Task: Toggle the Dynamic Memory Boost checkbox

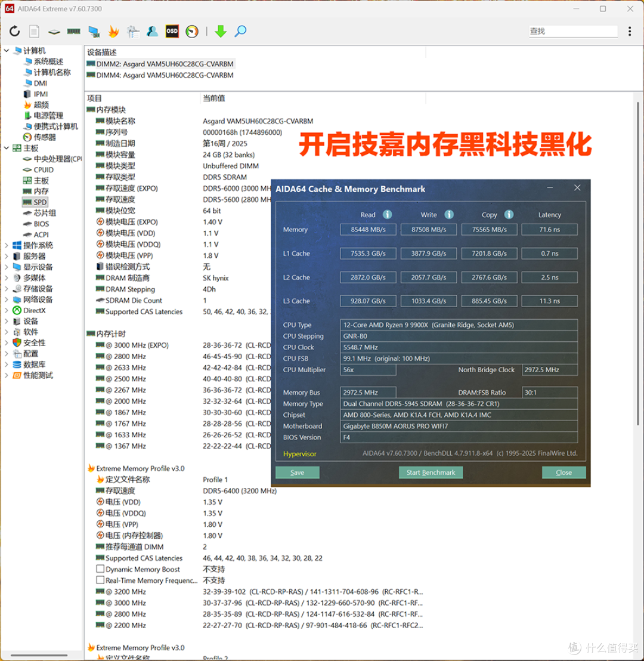Action: 100,569
